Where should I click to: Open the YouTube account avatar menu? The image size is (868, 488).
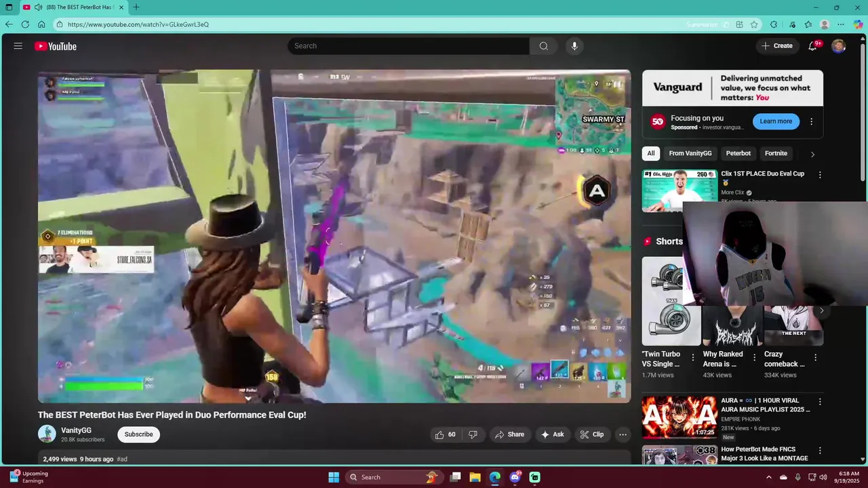pos(839,46)
